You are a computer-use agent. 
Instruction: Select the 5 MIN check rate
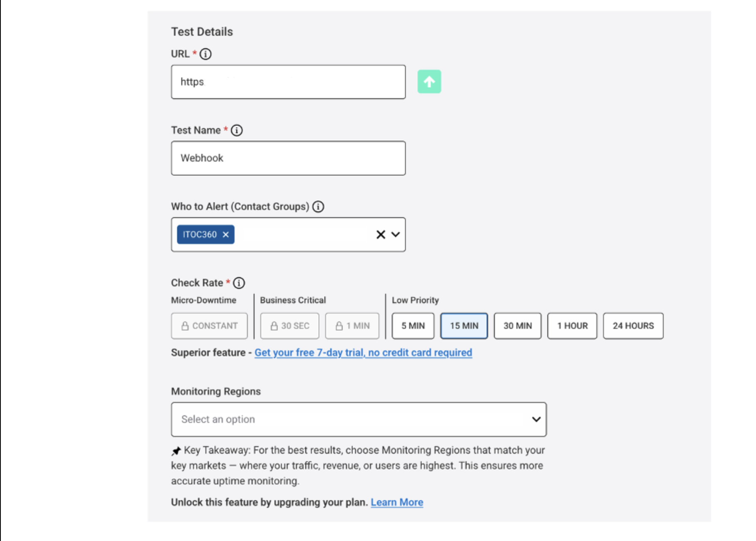click(413, 326)
